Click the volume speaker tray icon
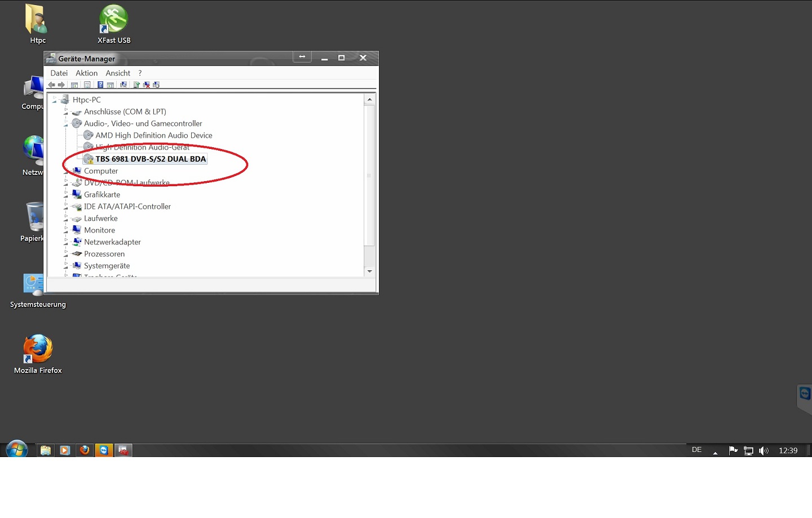 click(x=764, y=450)
